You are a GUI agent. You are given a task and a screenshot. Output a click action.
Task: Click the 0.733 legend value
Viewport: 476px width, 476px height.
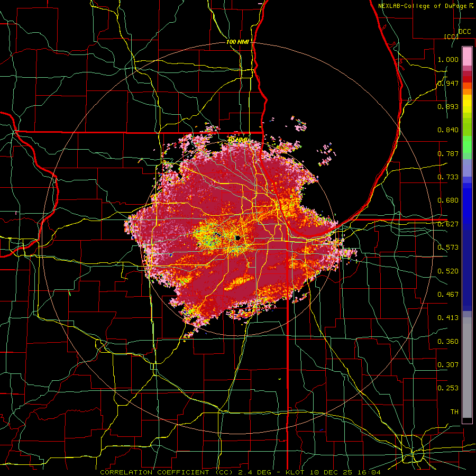448,177
